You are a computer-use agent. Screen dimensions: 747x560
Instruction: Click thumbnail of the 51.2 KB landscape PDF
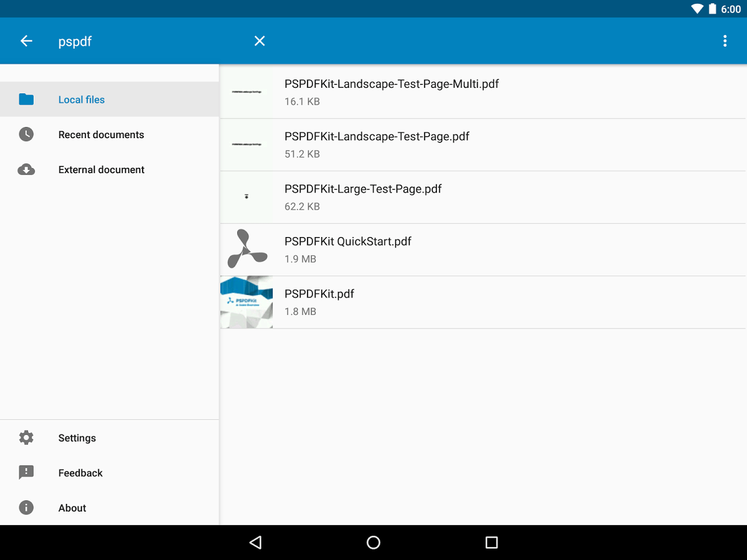247,145
